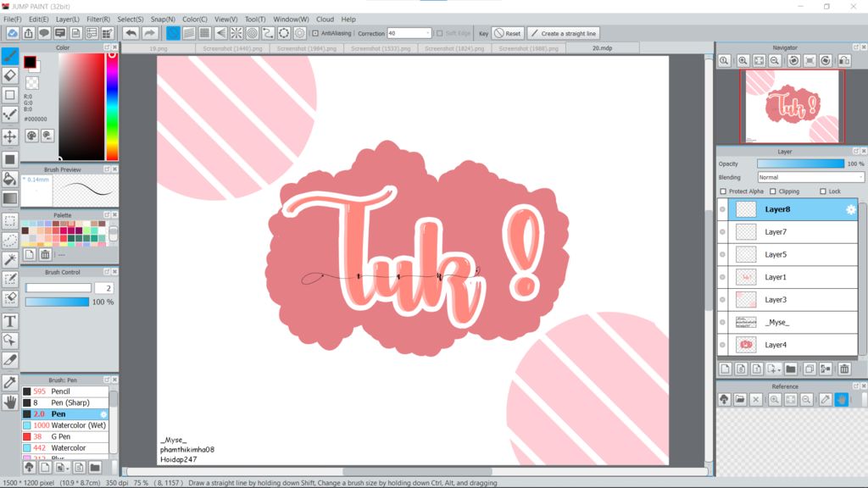The width and height of the screenshot is (868, 488).
Task: Select the Watercolor (Wet) brush
Action: click(64, 425)
